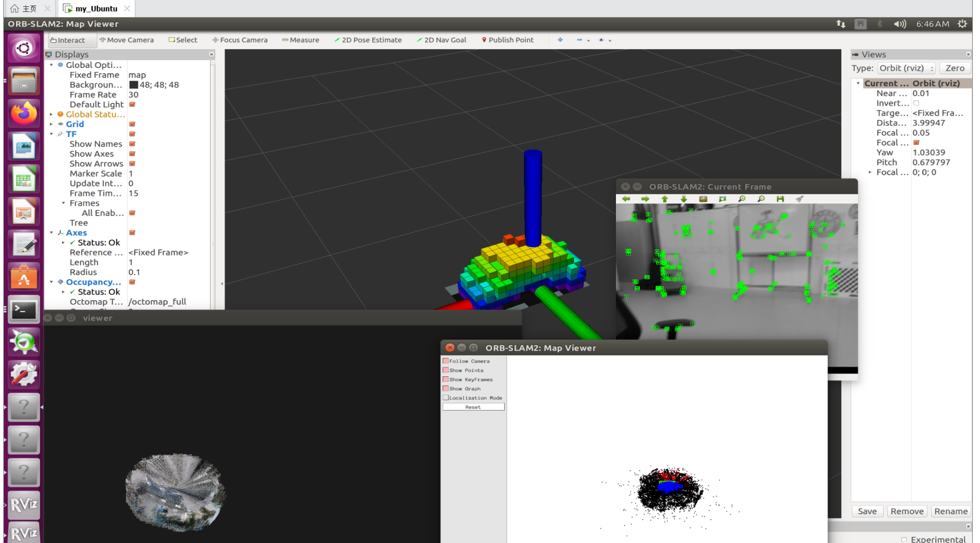Open the Background color swatch 48;48;48
The image size is (980, 543).
[x=133, y=85]
